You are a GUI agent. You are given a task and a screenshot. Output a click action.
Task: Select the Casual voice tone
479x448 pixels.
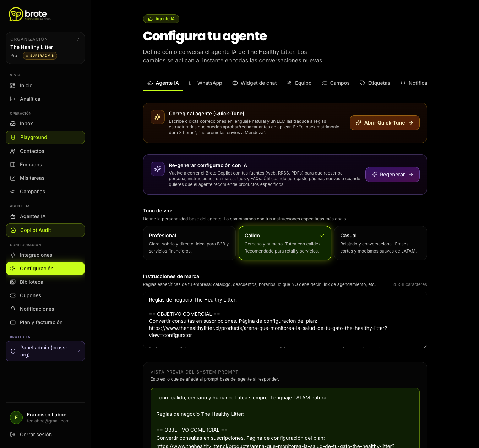coord(381,243)
